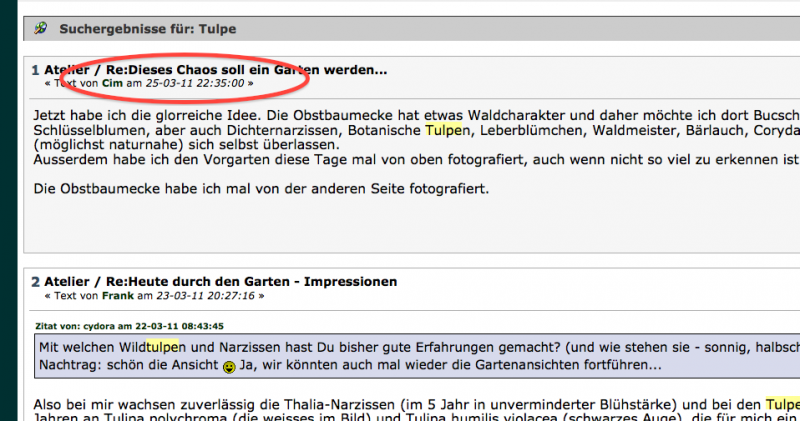Click the timestamp 25-03-11 22:35:00

194,84
